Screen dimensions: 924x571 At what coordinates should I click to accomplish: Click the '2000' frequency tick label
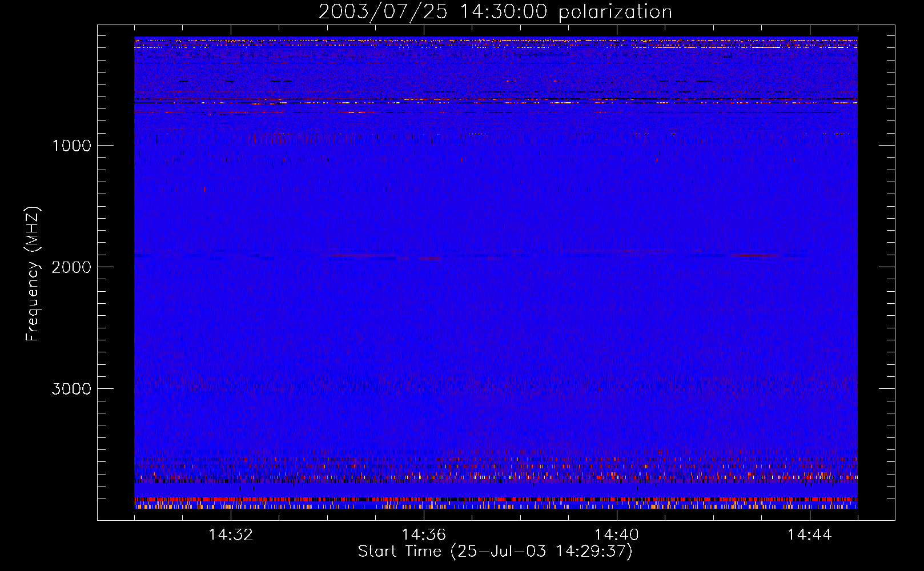(x=71, y=267)
